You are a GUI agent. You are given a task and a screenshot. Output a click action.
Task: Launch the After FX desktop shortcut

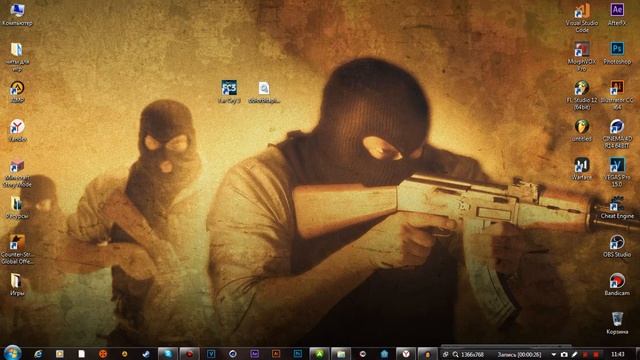(x=617, y=14)
